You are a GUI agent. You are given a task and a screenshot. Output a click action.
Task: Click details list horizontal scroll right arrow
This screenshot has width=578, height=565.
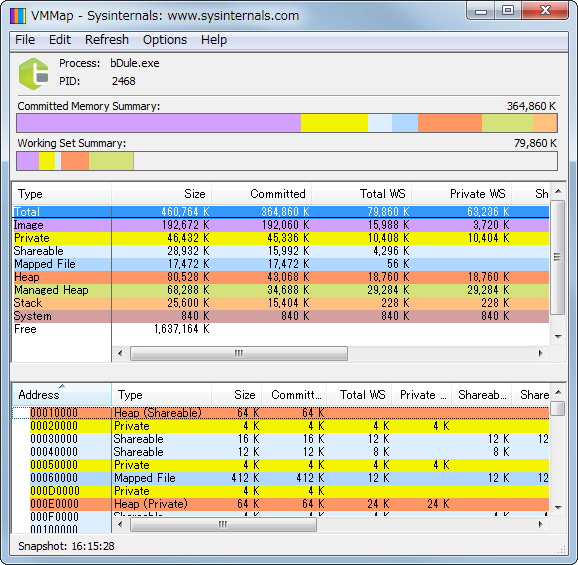541,524
